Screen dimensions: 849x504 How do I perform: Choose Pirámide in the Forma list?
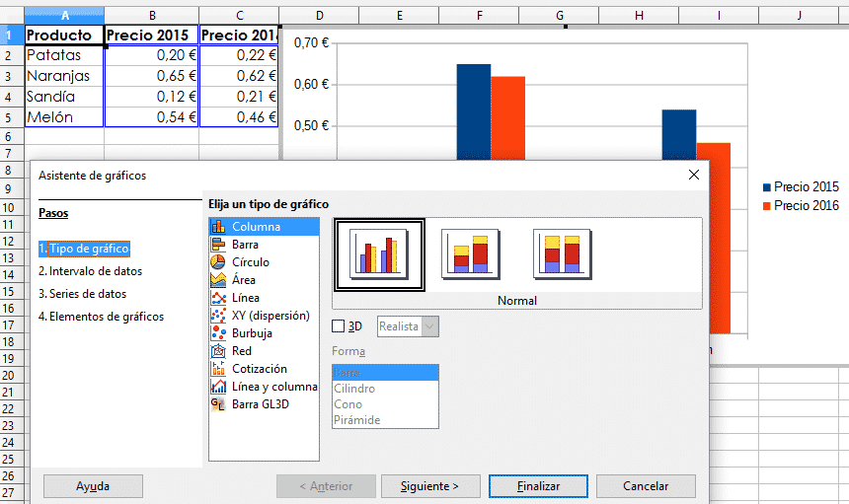click(x=385, y=419)
